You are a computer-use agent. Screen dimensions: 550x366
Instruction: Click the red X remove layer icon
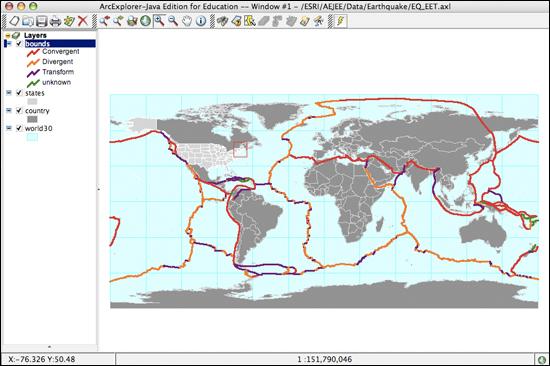83,21
